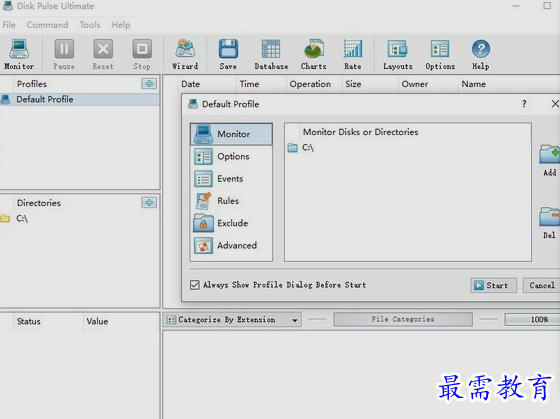Viewport: 560px width, 419px height.
Task: Add a new profile with Profiles plus icon
Action: pos(149,84)
